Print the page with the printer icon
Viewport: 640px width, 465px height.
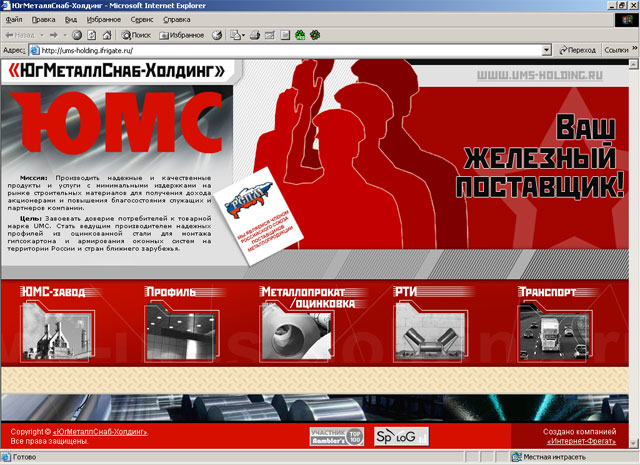point(255,36)
